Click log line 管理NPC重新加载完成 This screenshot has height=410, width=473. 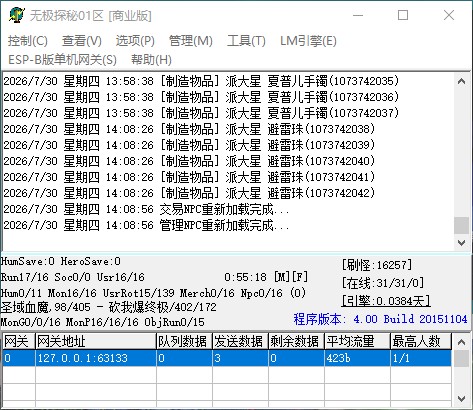146,225
